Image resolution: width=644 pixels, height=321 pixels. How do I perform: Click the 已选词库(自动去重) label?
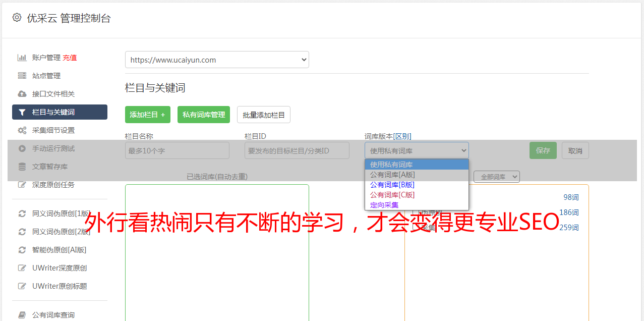pos(217,177)
